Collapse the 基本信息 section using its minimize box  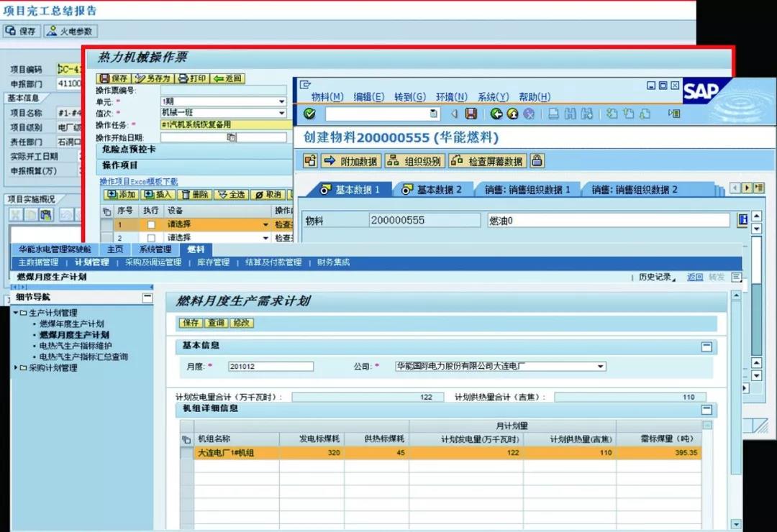(707, 347)
